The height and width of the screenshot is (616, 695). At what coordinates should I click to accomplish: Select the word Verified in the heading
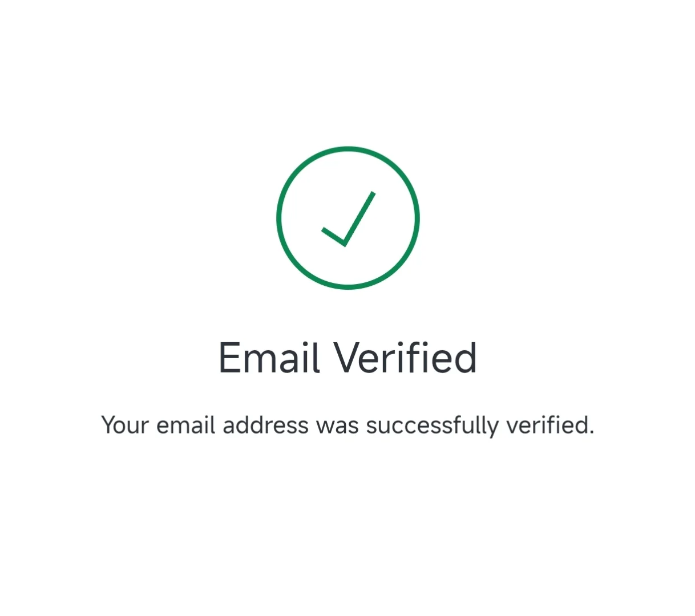pos(405,358)
